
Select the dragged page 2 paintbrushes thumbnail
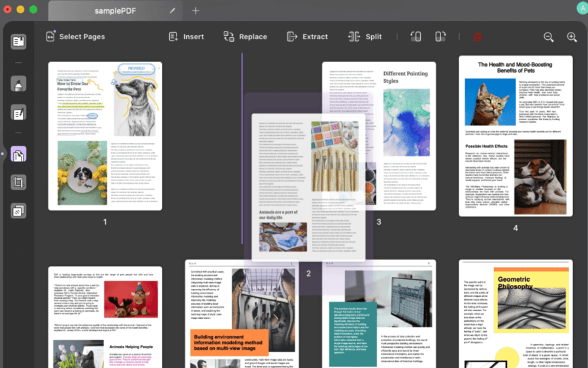tap(308, 187)
